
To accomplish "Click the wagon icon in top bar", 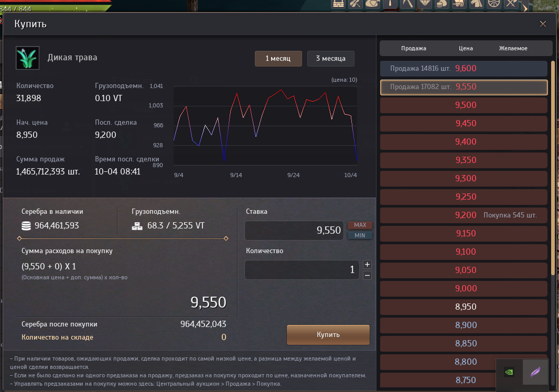I will [459, 4].
